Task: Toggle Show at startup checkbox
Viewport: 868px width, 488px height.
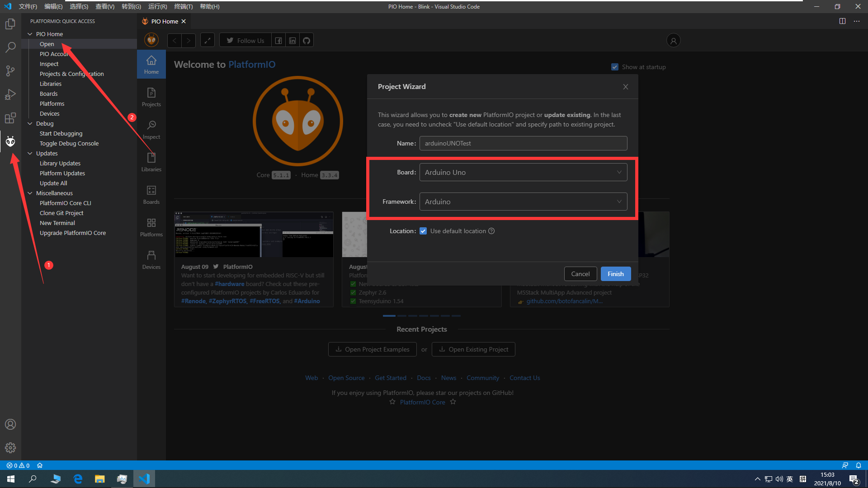Action: tap(615, 67)
